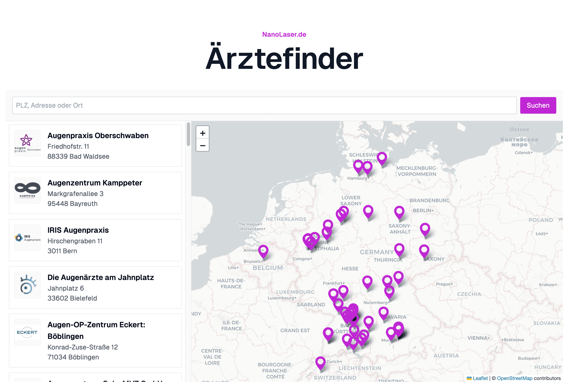Select the IRIS Augenpraxis logo
Image resolution: width=571 pixels, height=392 pixels.
(28, 238)
